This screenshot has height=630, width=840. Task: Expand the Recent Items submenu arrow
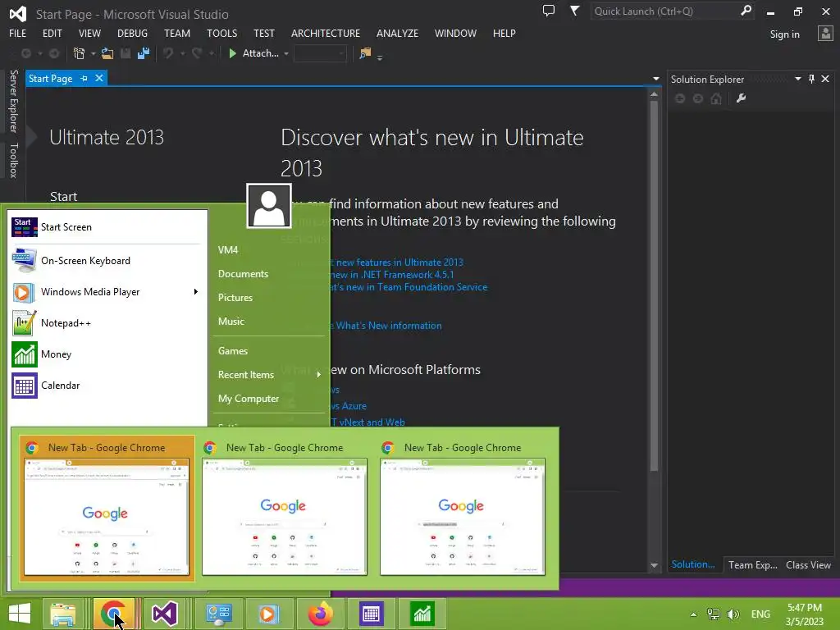coord(319,374)
